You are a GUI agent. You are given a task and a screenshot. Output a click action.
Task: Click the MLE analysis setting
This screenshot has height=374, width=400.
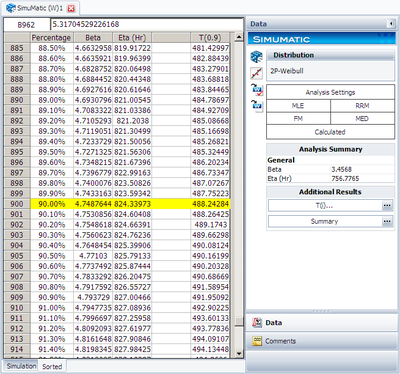coord(298,106)
